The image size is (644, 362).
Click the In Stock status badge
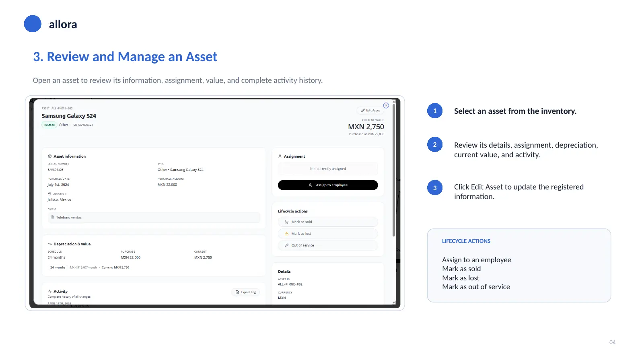(x=49, y=125)
